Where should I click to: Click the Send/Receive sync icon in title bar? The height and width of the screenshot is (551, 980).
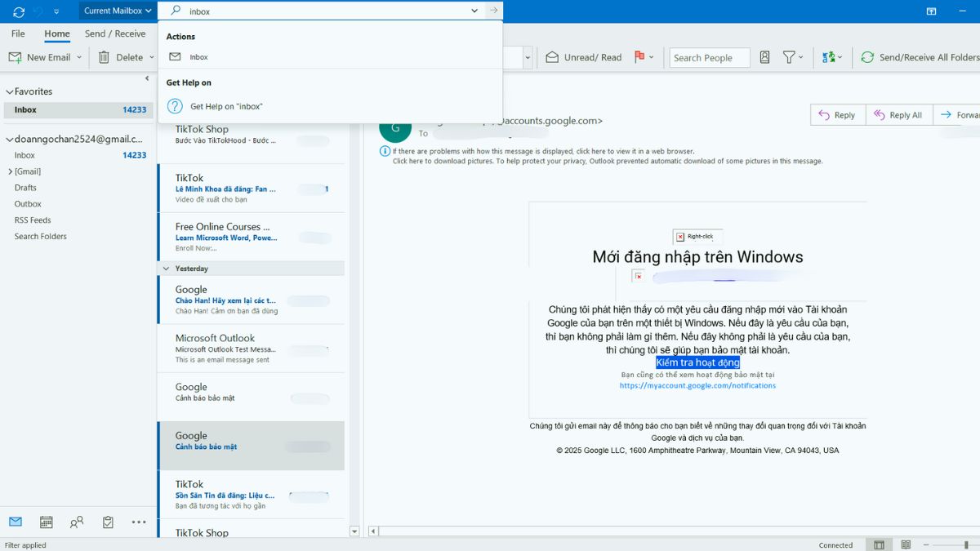19,11
